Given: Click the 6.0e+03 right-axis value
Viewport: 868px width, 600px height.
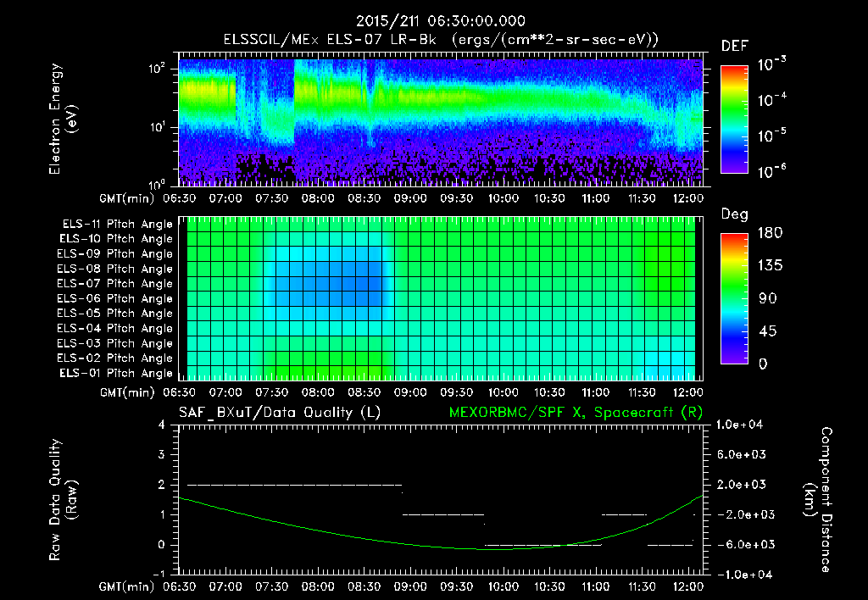Looking at the screenshot, I should (741, 454).
